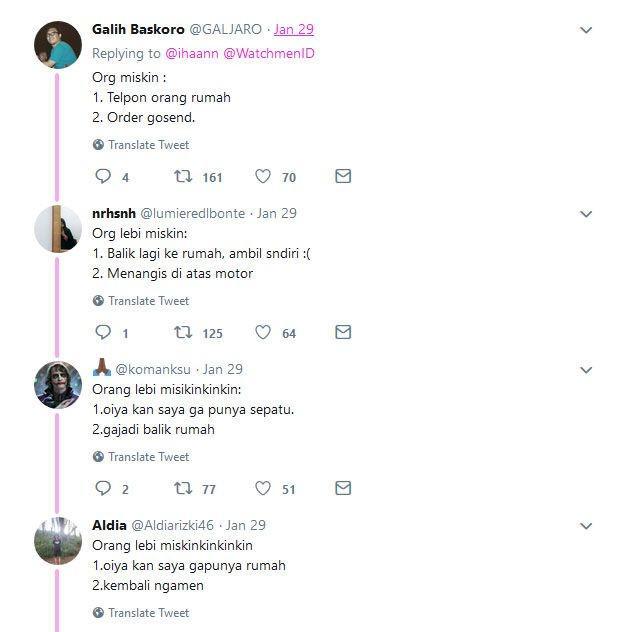Viewport: 632px width, 632px height.
Task: Retweet nrhsnh's tweet with 125 retweets
Action: (183, 333)
